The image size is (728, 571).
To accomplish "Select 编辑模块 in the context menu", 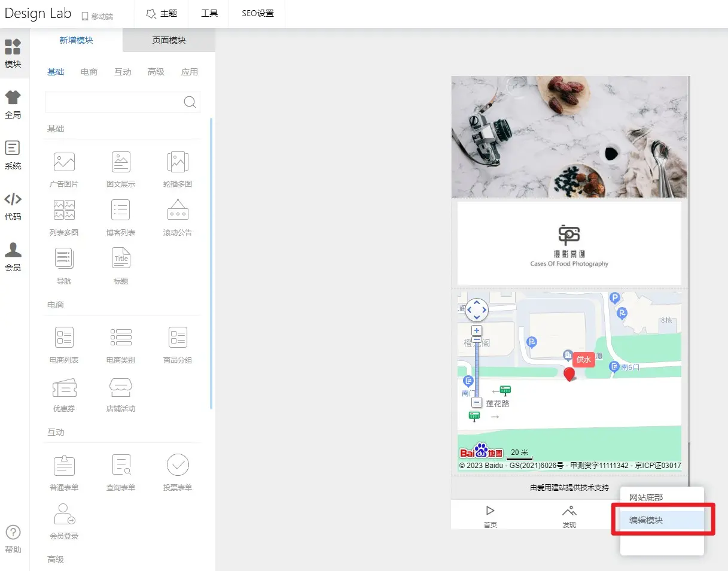I will 646,520.
